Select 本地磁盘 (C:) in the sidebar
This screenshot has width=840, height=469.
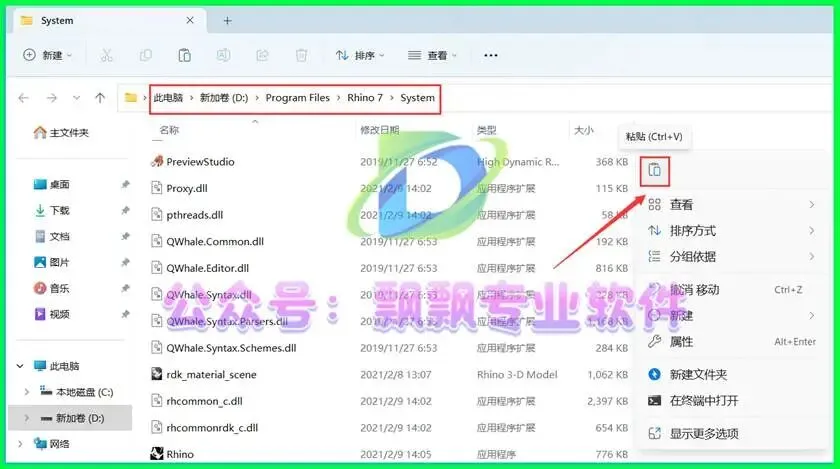pos(77,392)
